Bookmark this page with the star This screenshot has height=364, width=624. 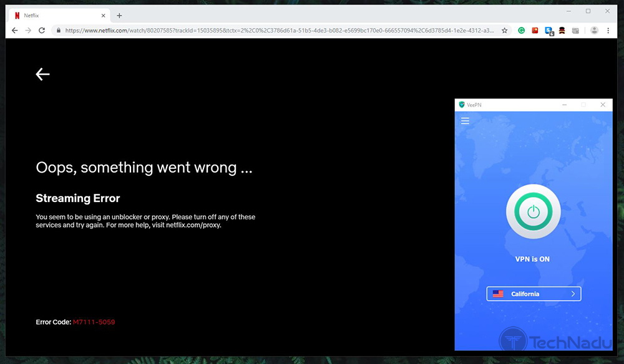coord(505,30)
